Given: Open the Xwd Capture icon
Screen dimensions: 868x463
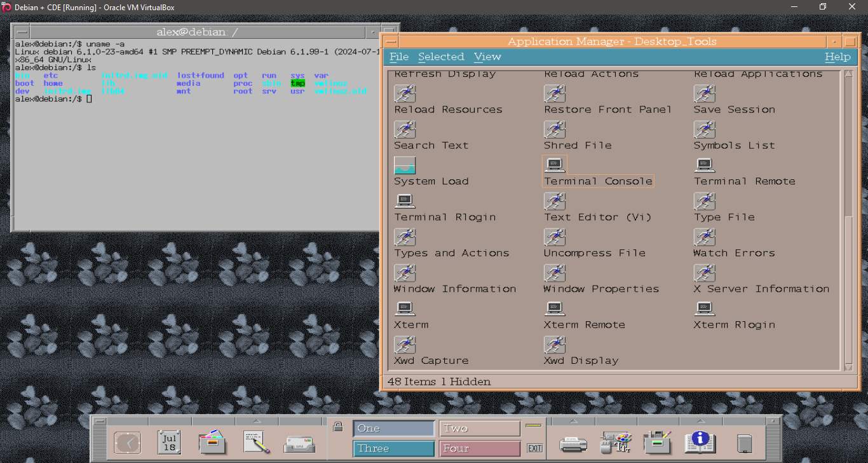Looking at the screenshot, I should 405,345.
